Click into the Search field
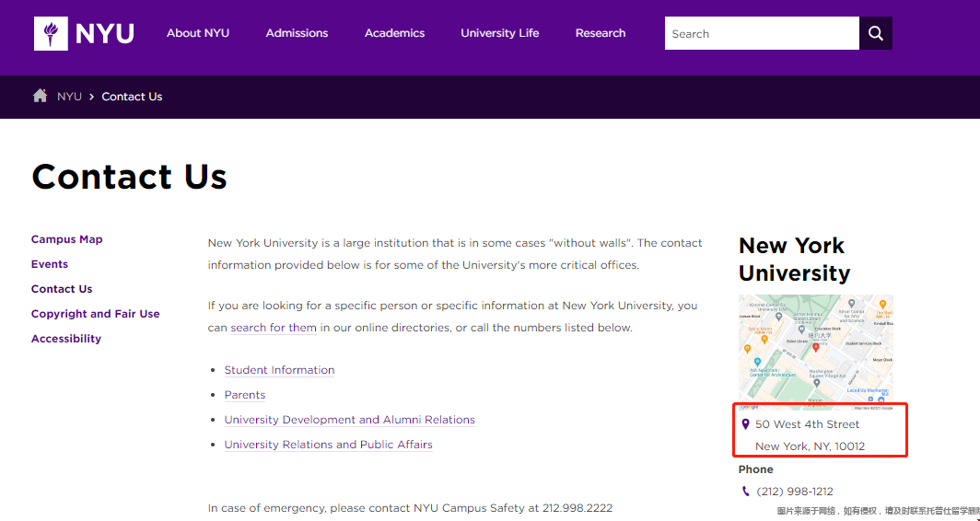 coord(762,34)
